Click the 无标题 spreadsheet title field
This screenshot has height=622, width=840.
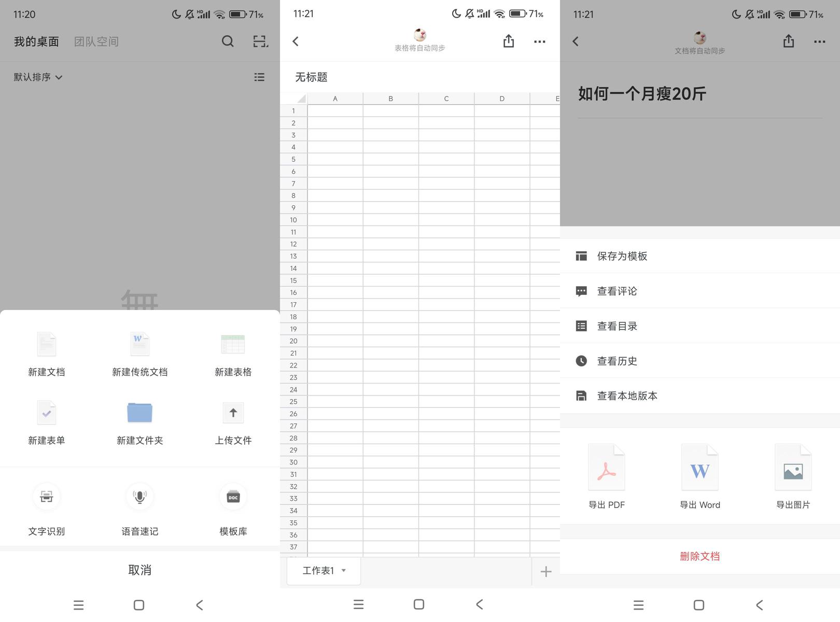pos(312,77)
